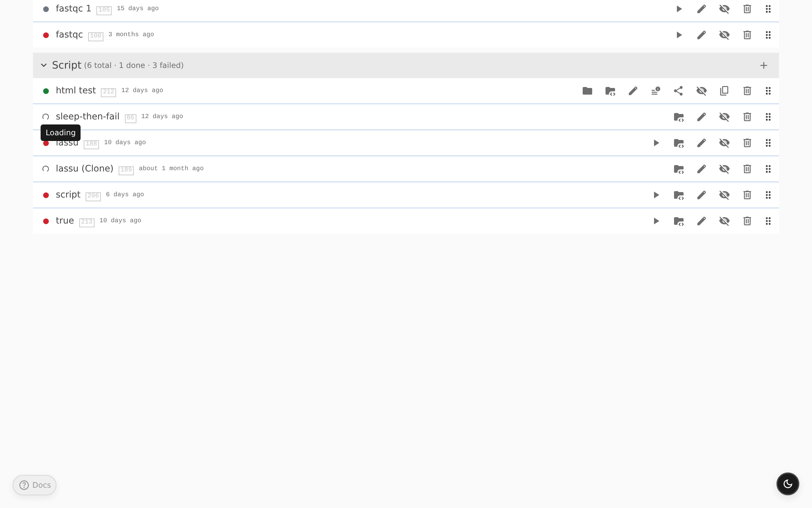Grab the fastqc 1 drag handle
This screenshot has height=508, width=812.
[x=768, y=9]
